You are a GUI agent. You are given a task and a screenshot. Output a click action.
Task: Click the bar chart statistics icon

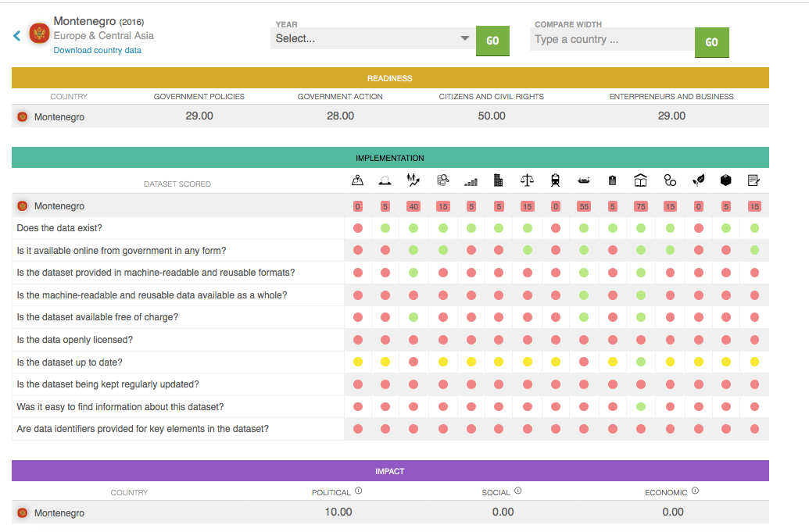(x=471, y=181)
